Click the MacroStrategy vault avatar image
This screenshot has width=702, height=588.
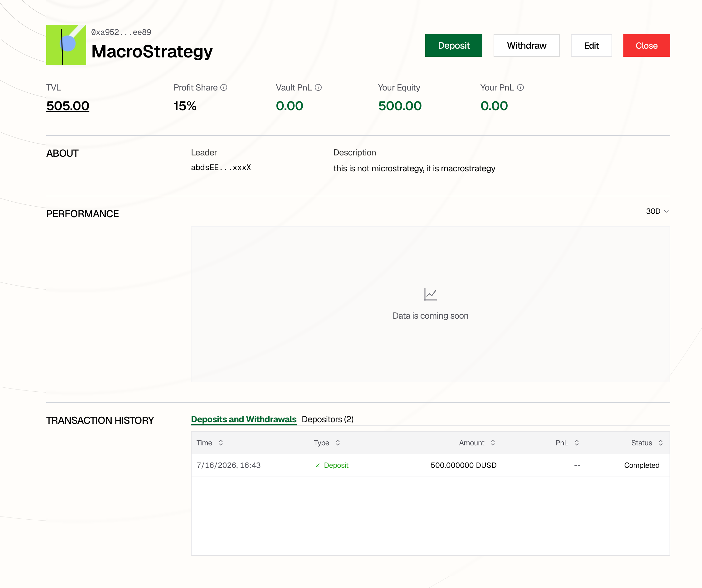click(66, 45)
